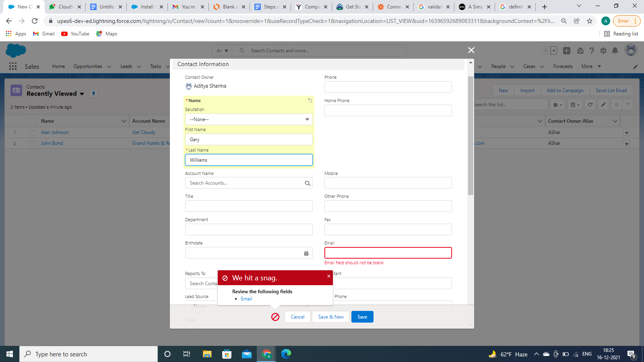This screenshot has height=362, width=644.
Task: Click the Add to Campaign button
Action: point(565,90)
